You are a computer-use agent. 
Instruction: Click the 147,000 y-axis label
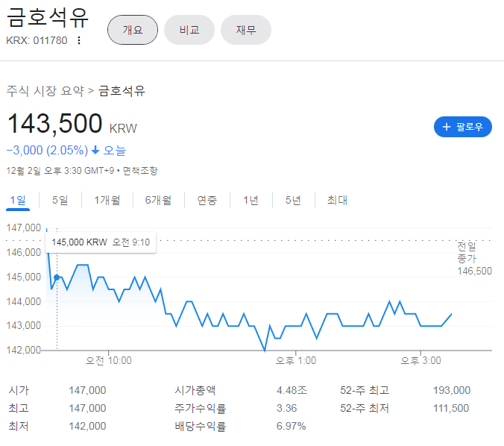click(x=24, y=227)
